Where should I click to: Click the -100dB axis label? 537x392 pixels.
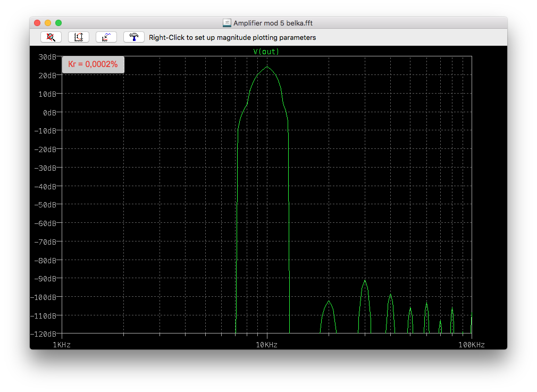(43, 297)
